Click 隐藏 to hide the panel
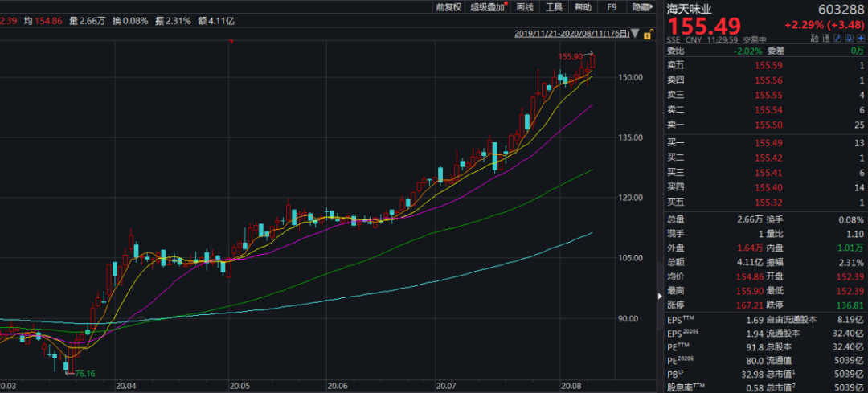Screen dimensions: 868x393 coord(641,7)
